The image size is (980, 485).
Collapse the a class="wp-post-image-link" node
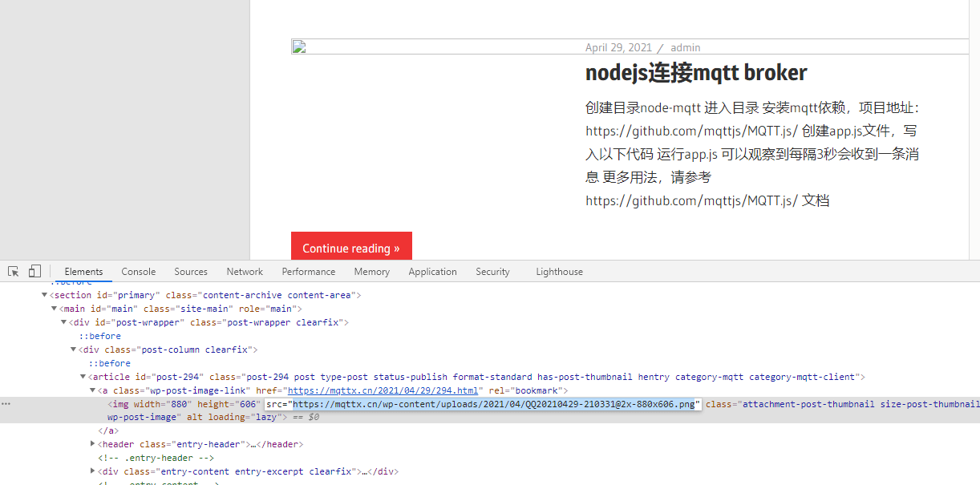(x=93, y=390)
